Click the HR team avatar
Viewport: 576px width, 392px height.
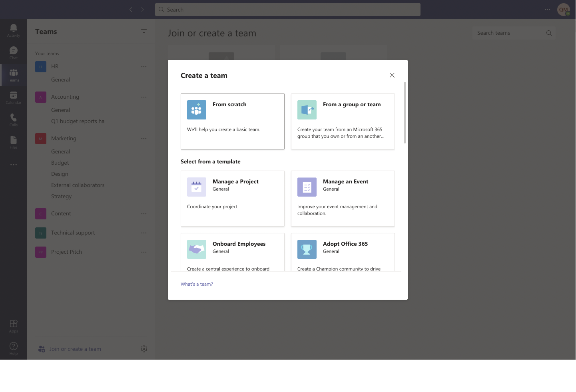tap(41, 67)
